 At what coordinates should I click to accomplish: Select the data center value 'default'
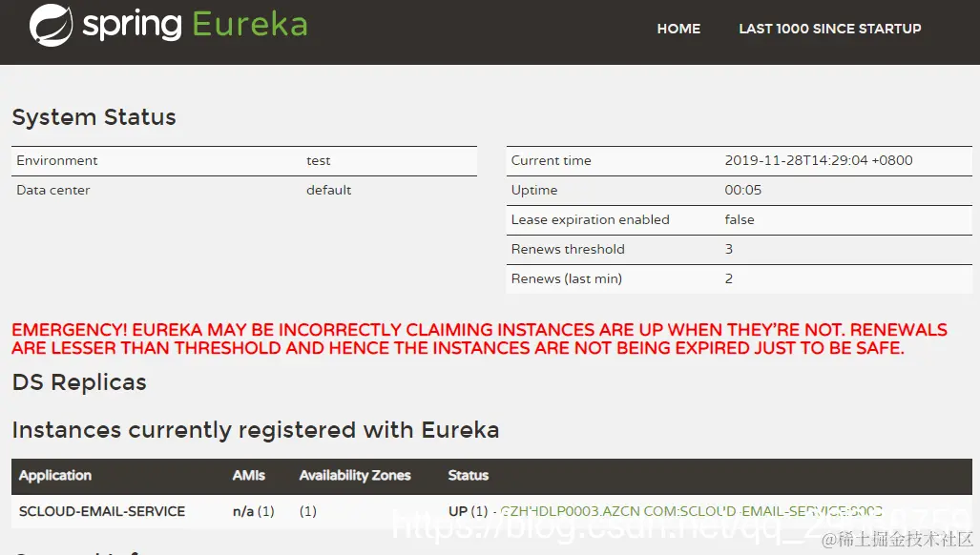pos(329,190)
